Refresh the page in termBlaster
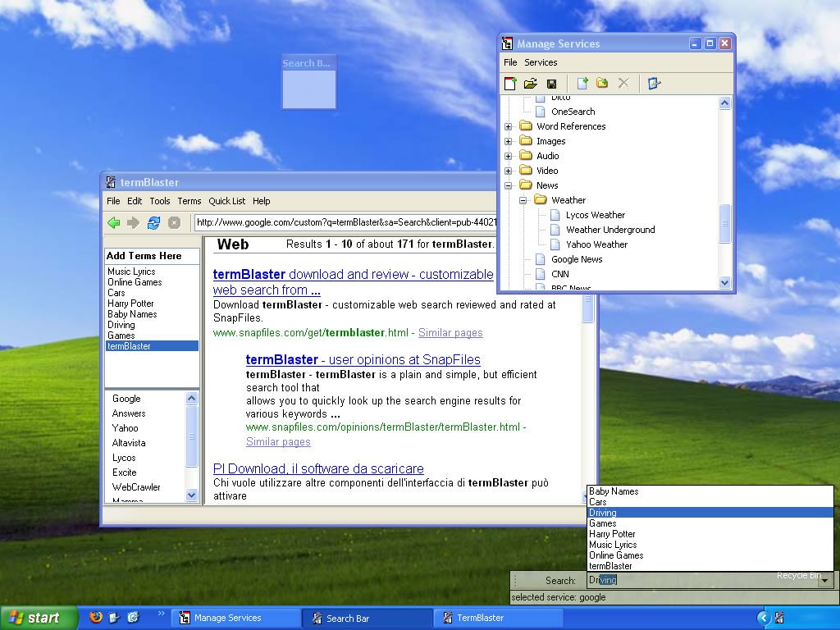840x630 pixels. coord(153,223)
